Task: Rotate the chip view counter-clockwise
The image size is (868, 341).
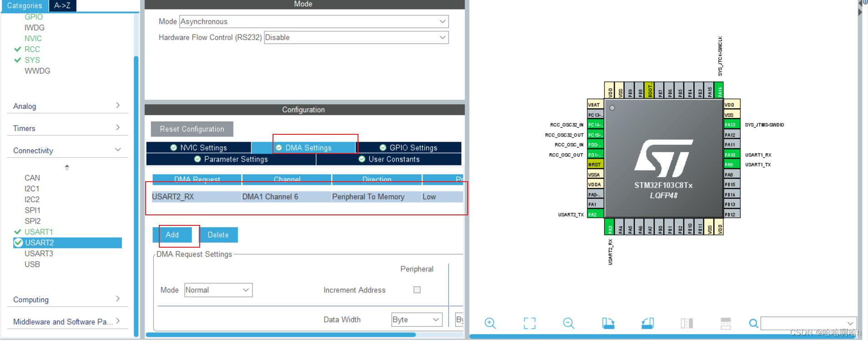Action: coord(647,323)
